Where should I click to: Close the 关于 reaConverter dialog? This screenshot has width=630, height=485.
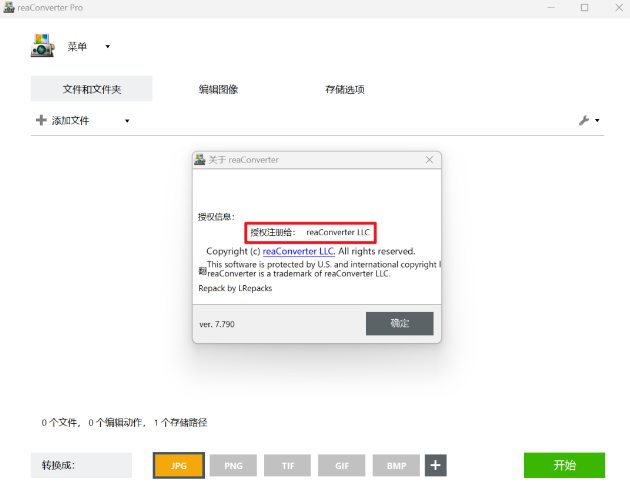[429, 160]
